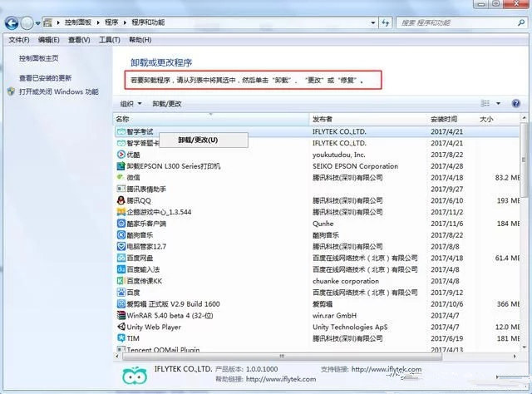This screenshot has height=394, width=532.
Task: Select the 微信 program icon
Action: click(x=120, y=177)
